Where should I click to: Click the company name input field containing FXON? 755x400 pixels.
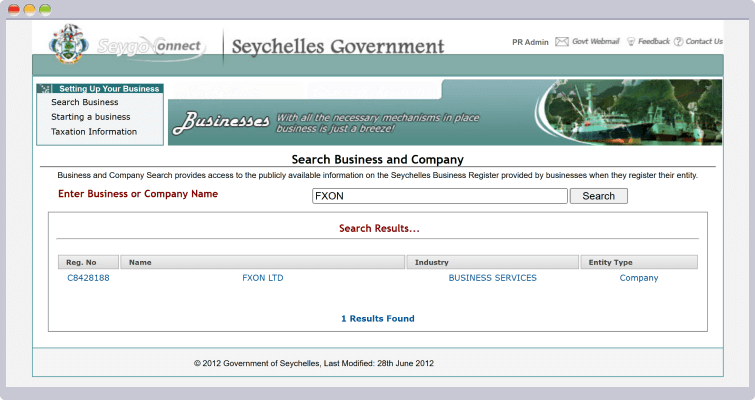(x=440, y=196)
